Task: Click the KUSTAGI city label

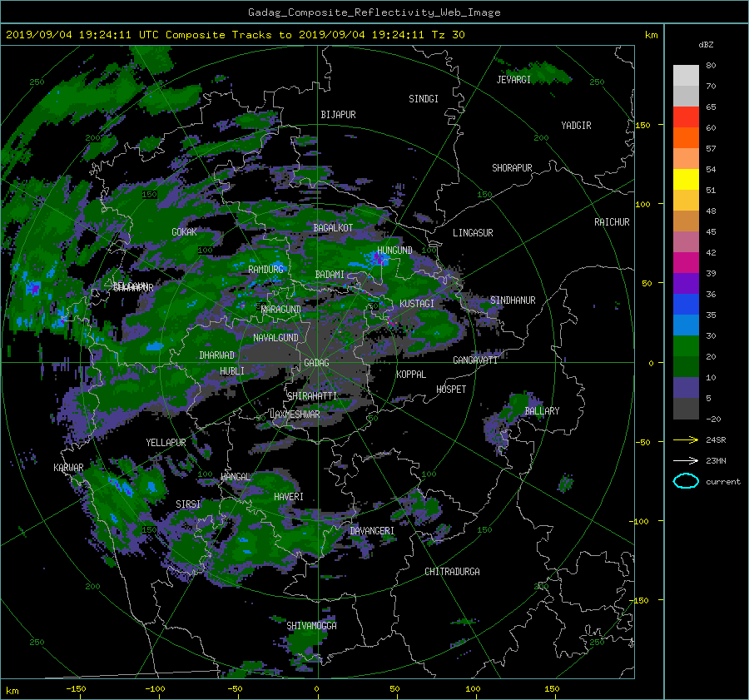Action: (x=417, y=304)
